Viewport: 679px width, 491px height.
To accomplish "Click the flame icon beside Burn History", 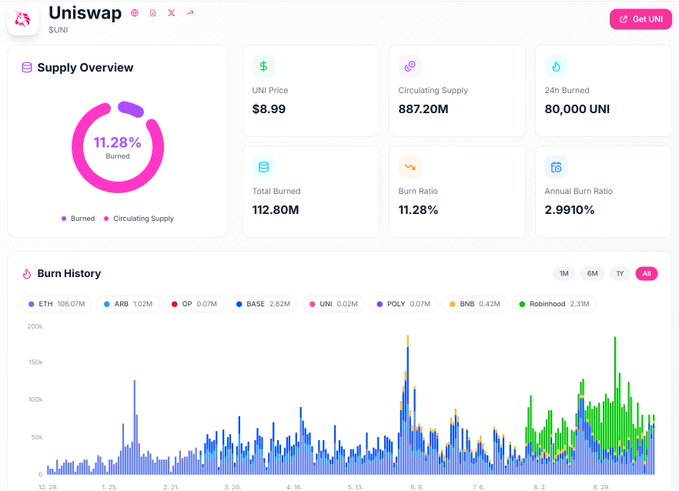I will tap(27, 274).
